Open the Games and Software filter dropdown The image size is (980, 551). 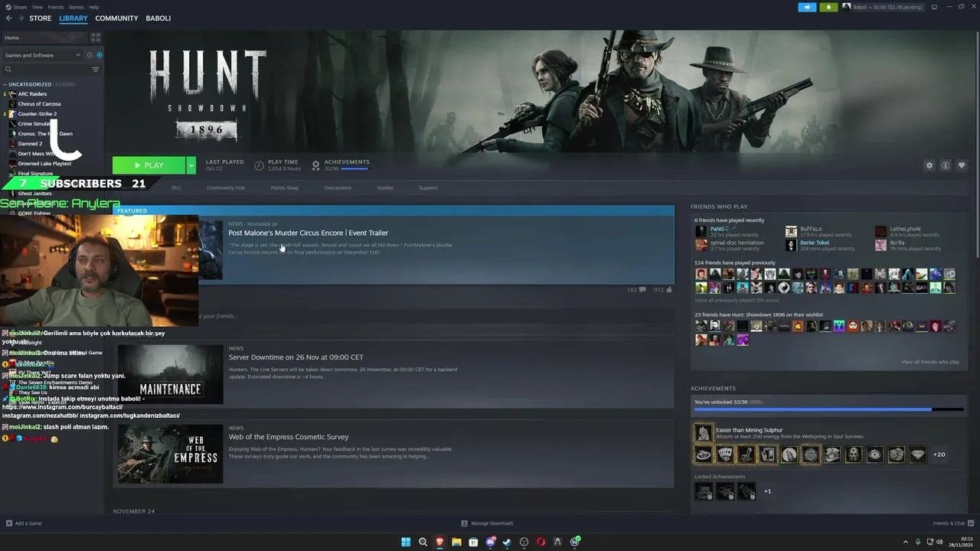point(42,55)
